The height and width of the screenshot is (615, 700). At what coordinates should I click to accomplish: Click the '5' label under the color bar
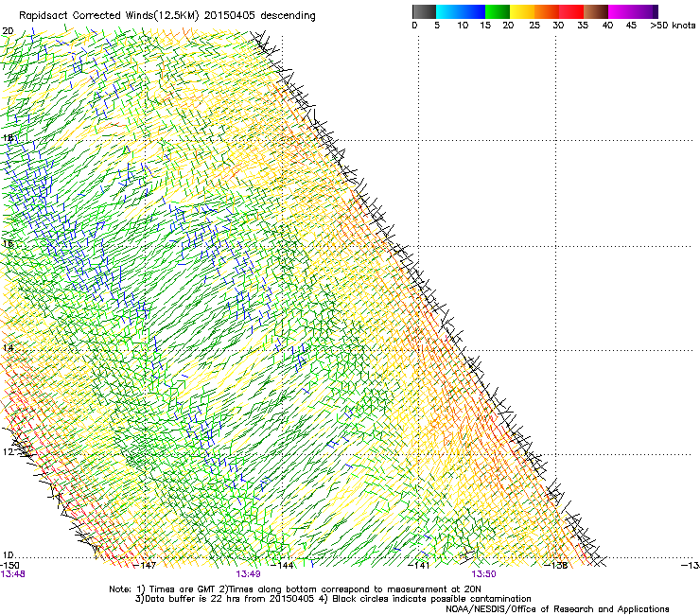[x=437, y=26]
